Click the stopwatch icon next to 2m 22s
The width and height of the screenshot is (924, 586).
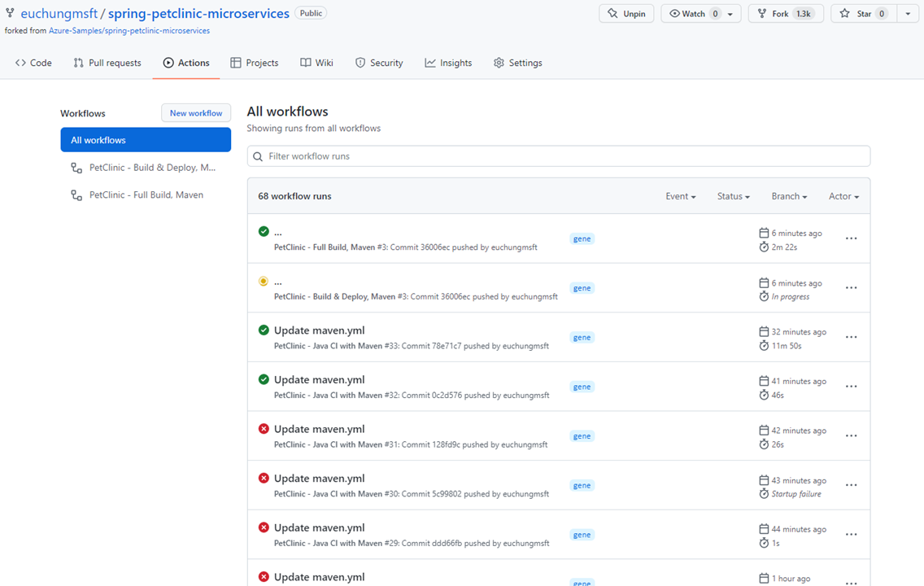pos(764,247)
